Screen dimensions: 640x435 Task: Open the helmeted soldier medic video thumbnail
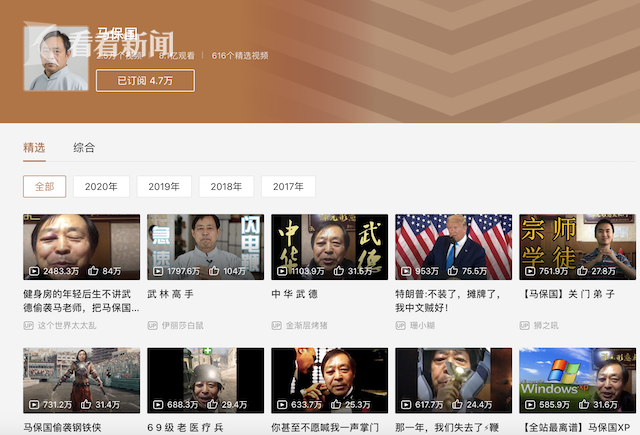pyautogui.click(x=205, y=380)
